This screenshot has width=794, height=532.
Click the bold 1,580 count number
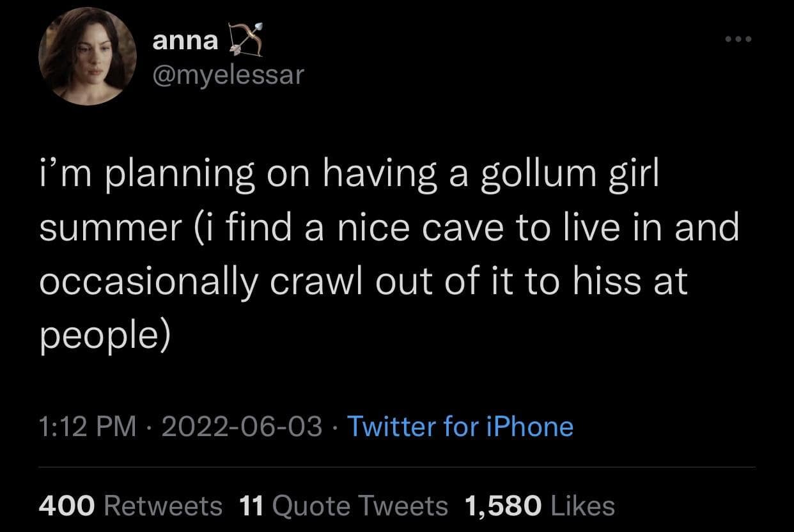502,506
